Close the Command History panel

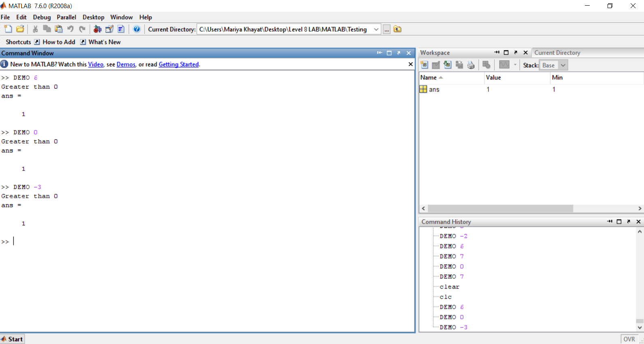pos(639,222)
